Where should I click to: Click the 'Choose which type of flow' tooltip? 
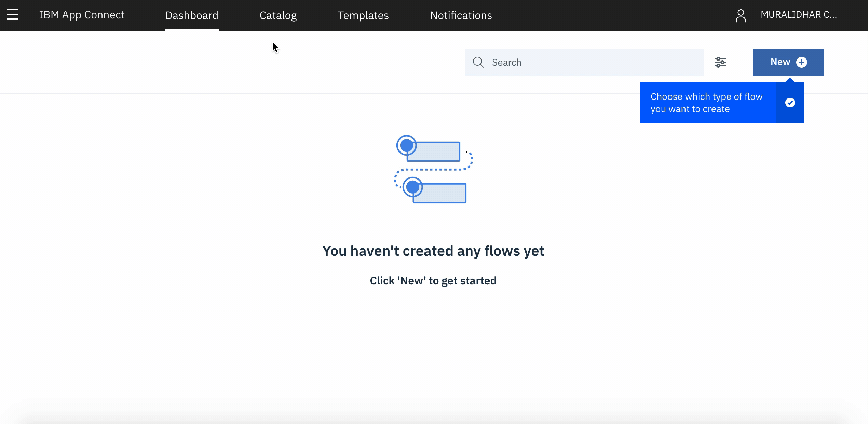(x=706, y=103)
